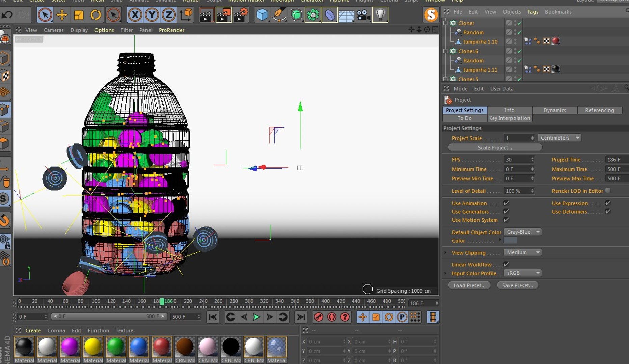Select the magenta material sphere
The height and width of the screenshot is (364, 629).
(x=70, y=346)
